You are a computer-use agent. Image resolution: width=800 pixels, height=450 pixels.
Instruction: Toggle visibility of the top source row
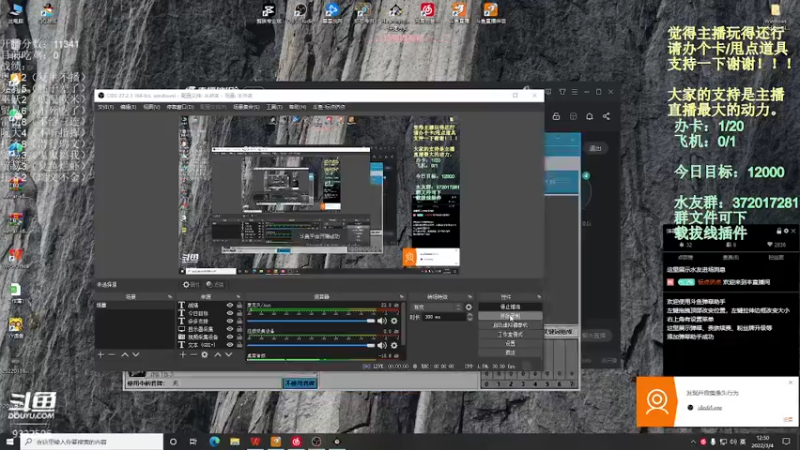tap(230, 306)
